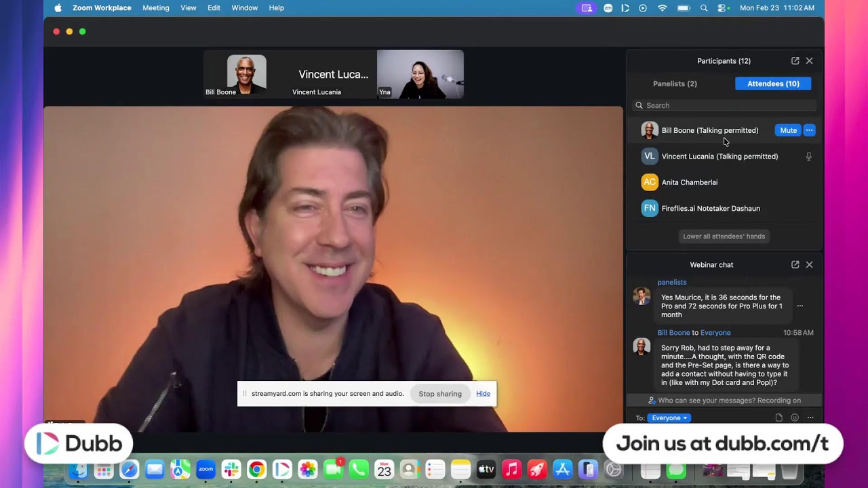This screenshot has height=488, width=868.
Task: Open the Notes app from the Dock
Action: click(x=461, y=469)
